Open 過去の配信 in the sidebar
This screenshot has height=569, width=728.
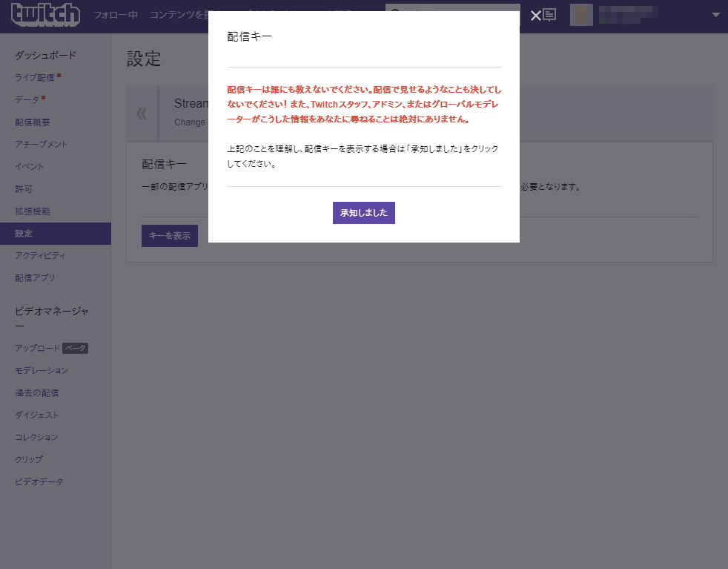pyautogui.click(x=36, y=393)
